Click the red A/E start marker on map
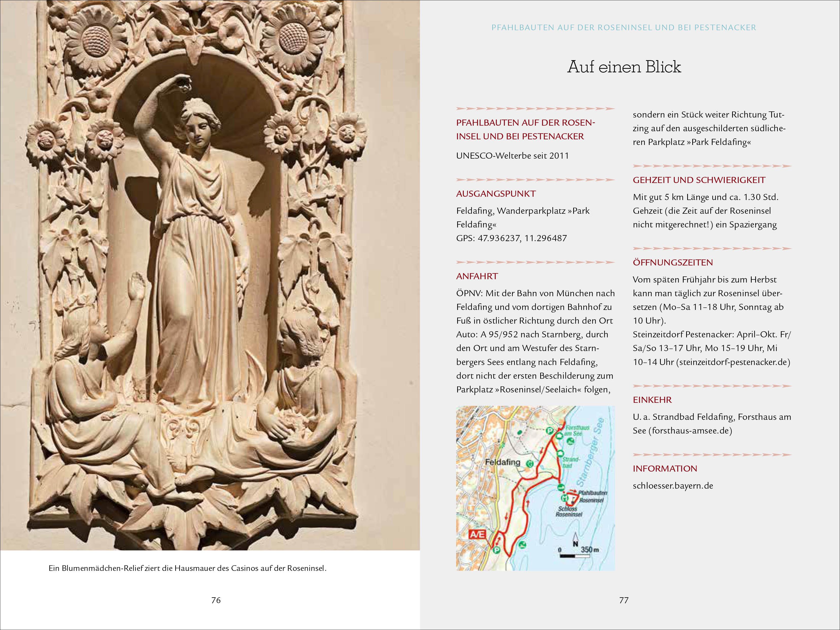The width and height of the screenshot is (840, 630). tap(477, 535)
